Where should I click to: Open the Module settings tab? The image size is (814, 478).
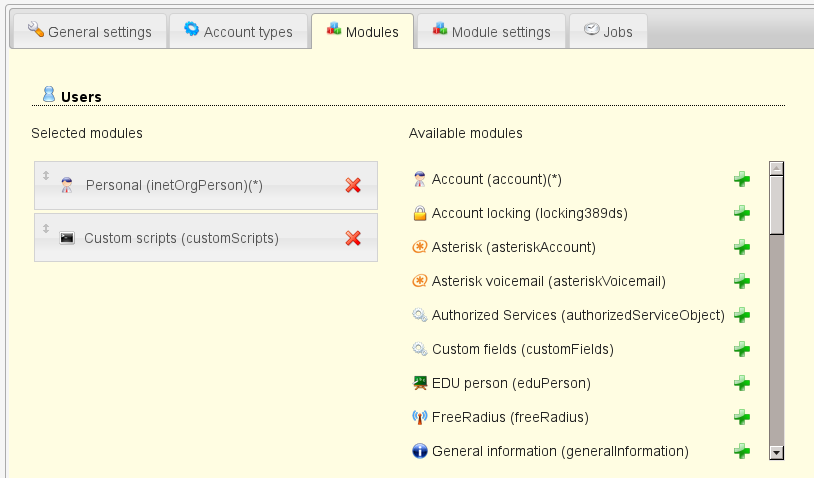(x=490, y=32)
